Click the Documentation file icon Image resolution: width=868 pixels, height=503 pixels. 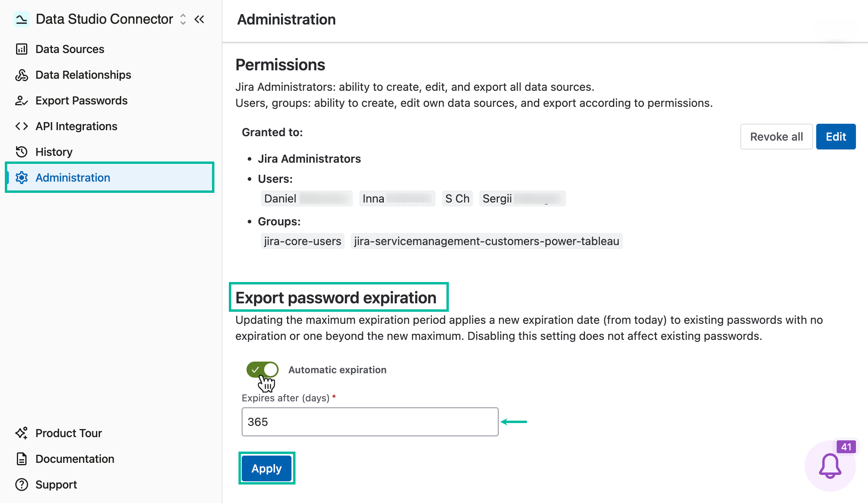22,459
